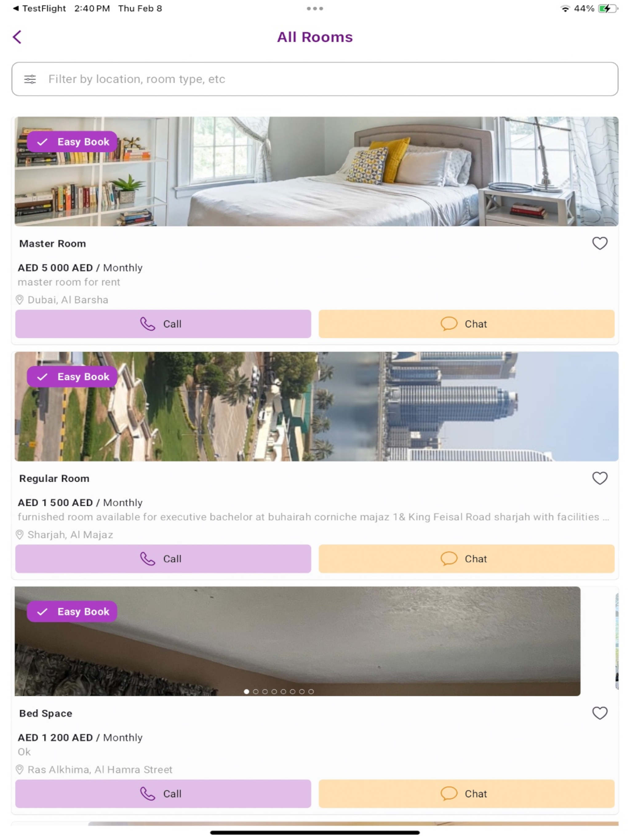Image resolution: width=630 pixels, height=840 pixels.
Task: Call about the Regular Room in Sharjah
Action: click(x=163, y=559)
